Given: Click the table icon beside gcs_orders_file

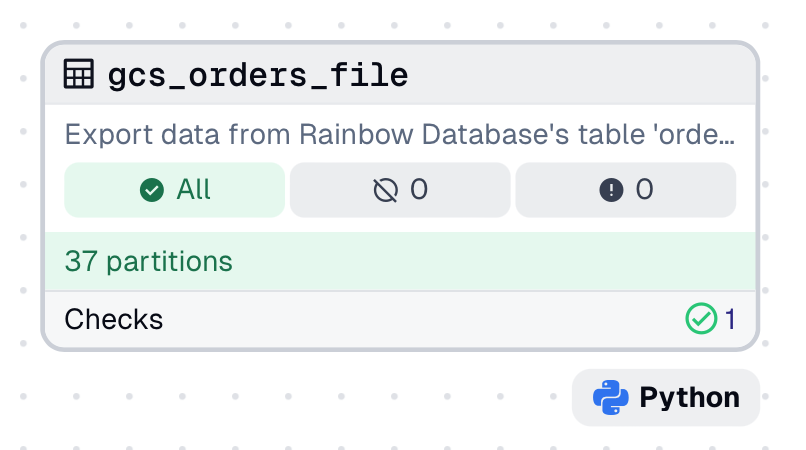Looking at the screenshot, I should coord(79,74).
